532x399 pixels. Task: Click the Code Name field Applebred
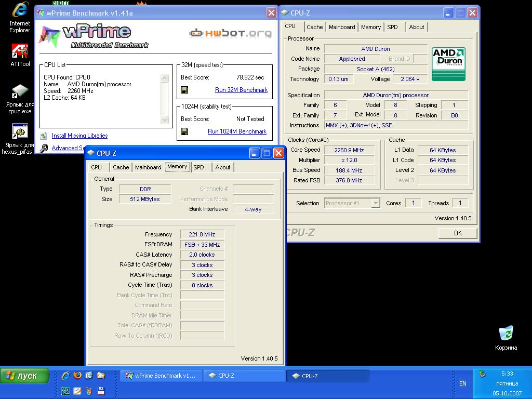click(x=352, y=59)
